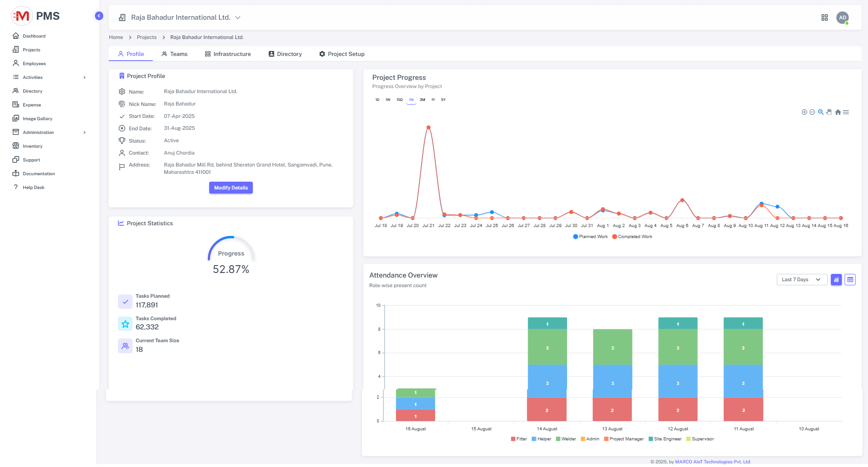868x467 pixels.
Task: Open MARCO AIoT Technologies footer link
Action: click(x=712, y=462)
